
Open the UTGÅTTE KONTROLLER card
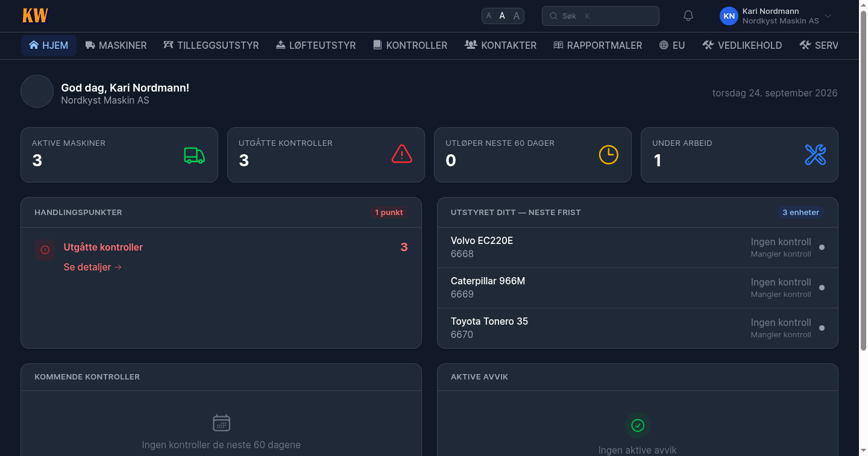tap(326, 155)
